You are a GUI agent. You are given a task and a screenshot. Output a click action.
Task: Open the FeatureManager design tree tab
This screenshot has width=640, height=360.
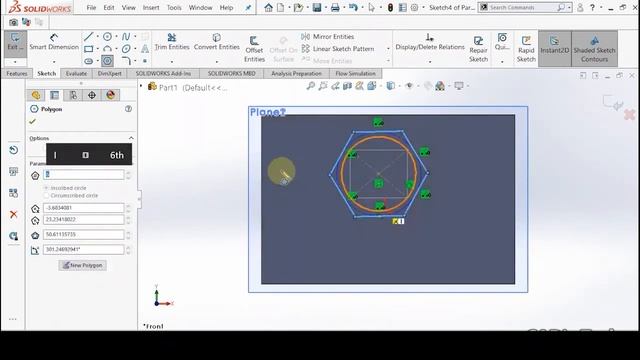pos(36,95)
